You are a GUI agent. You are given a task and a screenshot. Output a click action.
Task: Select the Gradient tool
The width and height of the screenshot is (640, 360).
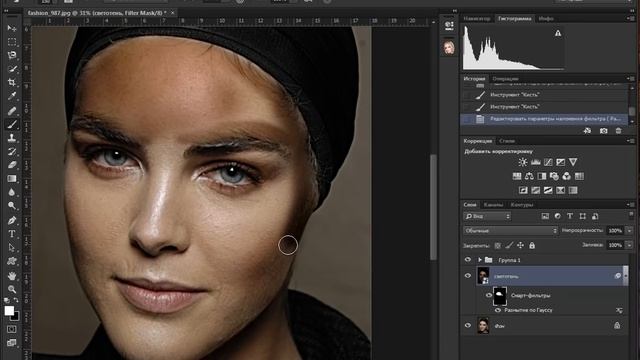[x=12, y=178]
